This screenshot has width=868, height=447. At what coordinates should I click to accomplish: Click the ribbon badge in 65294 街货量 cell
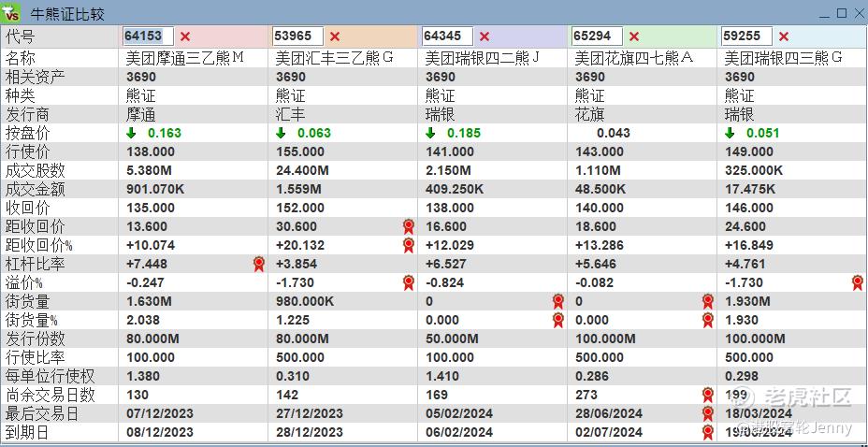(708, 301)
